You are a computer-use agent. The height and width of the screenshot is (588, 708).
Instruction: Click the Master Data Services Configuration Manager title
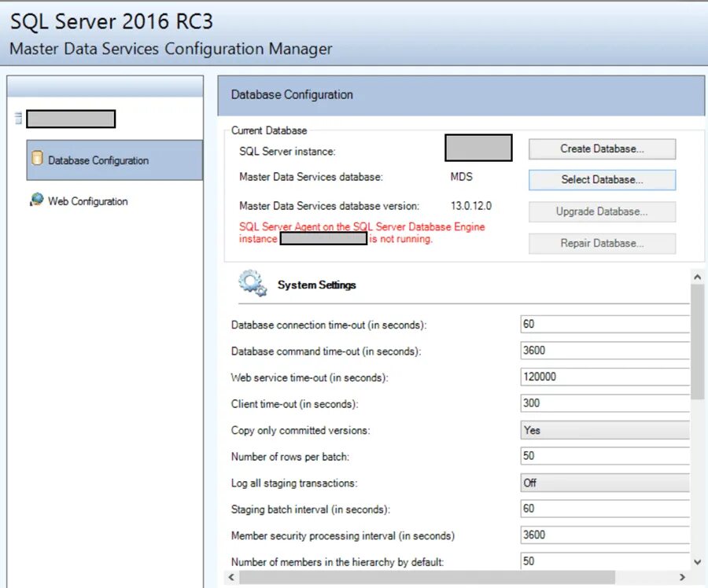coord(171,49)
